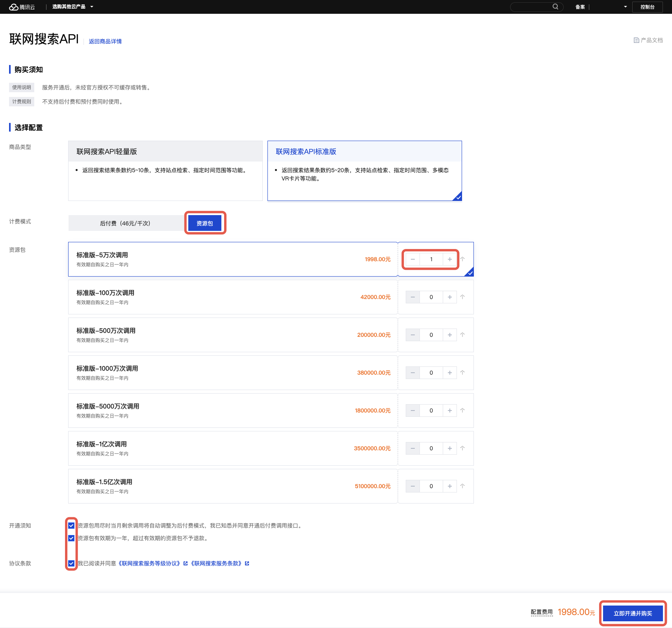This screenshot has width=672, height=628.
Task: Increase quantity for 标准版-1000万次调用
Action: tap(450, 373)
